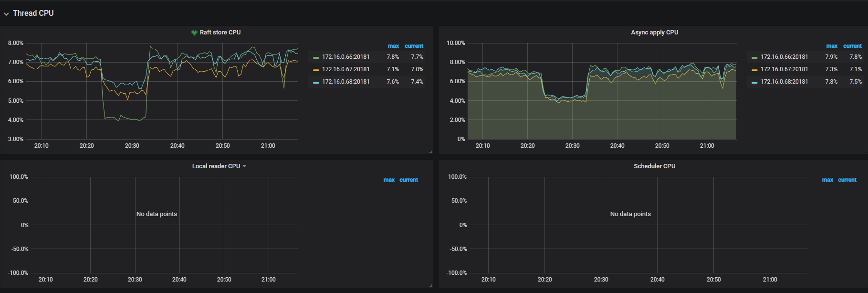Click green color swatch for 172.16.0.66 in Raft store legend
Image resolution: width=868 pixels, height=293 pixels.
(316, 57)
